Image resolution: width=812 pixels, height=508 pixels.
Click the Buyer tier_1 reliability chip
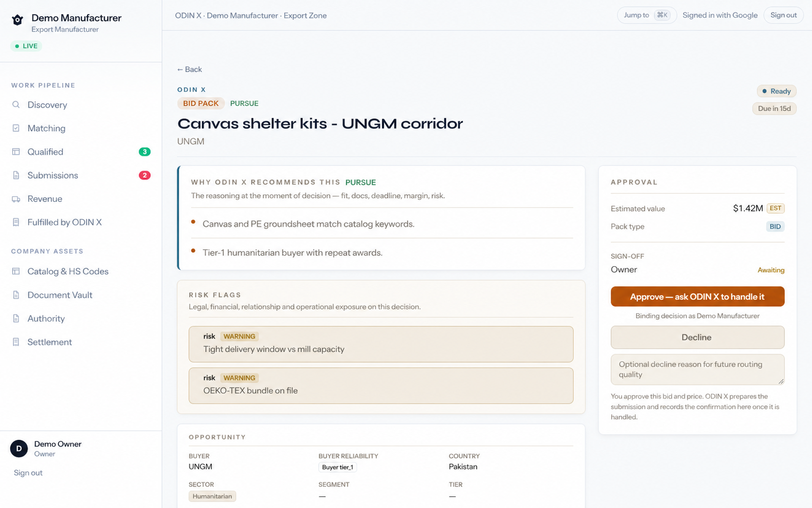tap(337, 467)
